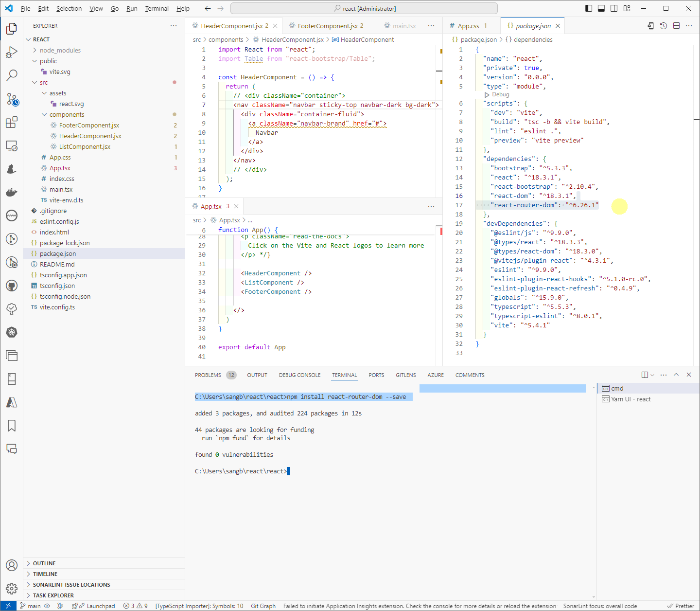Split the package.json editor to the right
This screenshot has width=700, height=611.
click(x=676, y=26)
